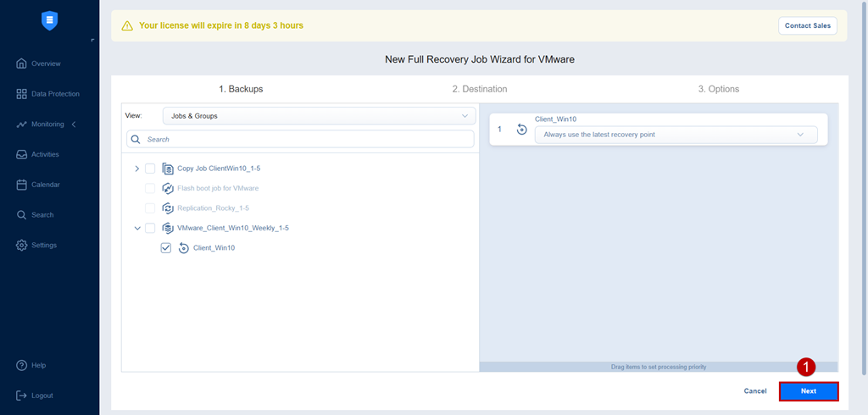Click the license expiry warning text
The height and width of the screenshot is (415, 868).
[221, 25]
